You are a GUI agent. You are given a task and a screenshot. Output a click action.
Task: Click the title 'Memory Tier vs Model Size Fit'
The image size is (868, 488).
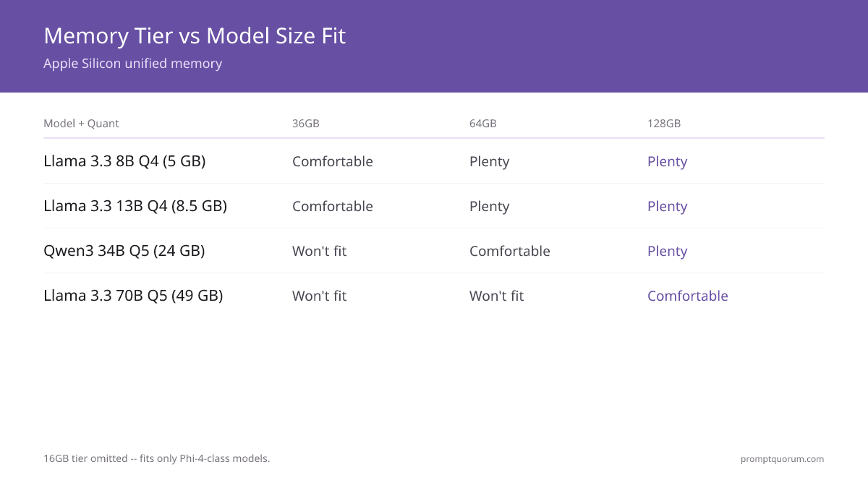pos(195,35)
